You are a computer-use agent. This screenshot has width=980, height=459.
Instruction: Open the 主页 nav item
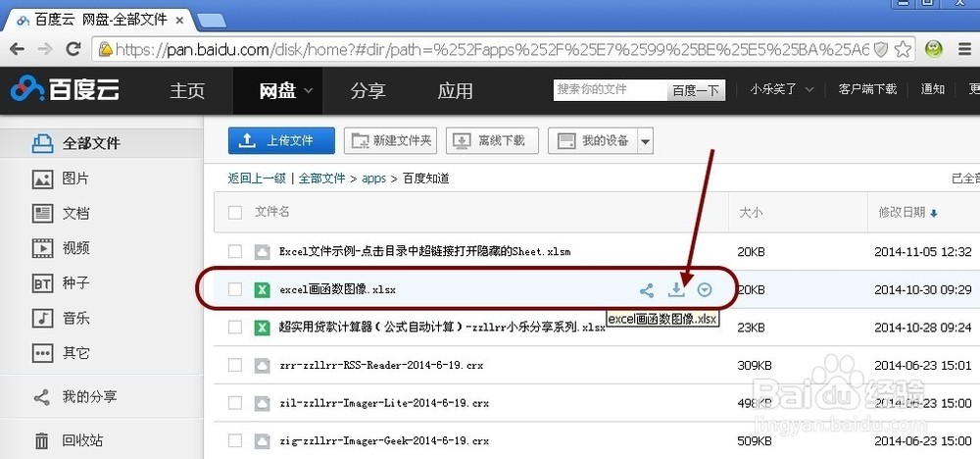[187, 90]
